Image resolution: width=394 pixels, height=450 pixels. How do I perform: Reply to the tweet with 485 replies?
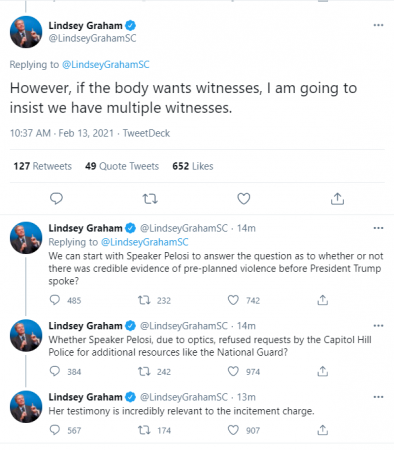55,300
